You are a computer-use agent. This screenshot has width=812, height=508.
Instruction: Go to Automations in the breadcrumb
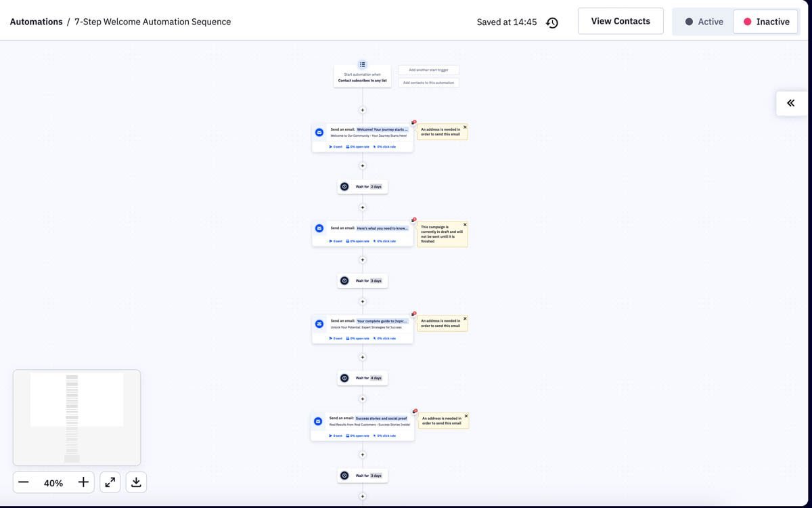click(x=36, y=22)
